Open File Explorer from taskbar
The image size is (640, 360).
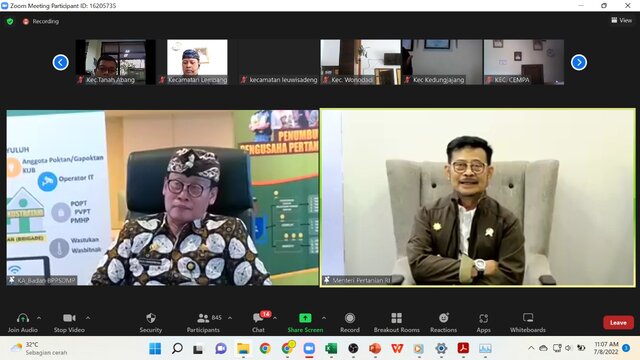coord(243,349)
